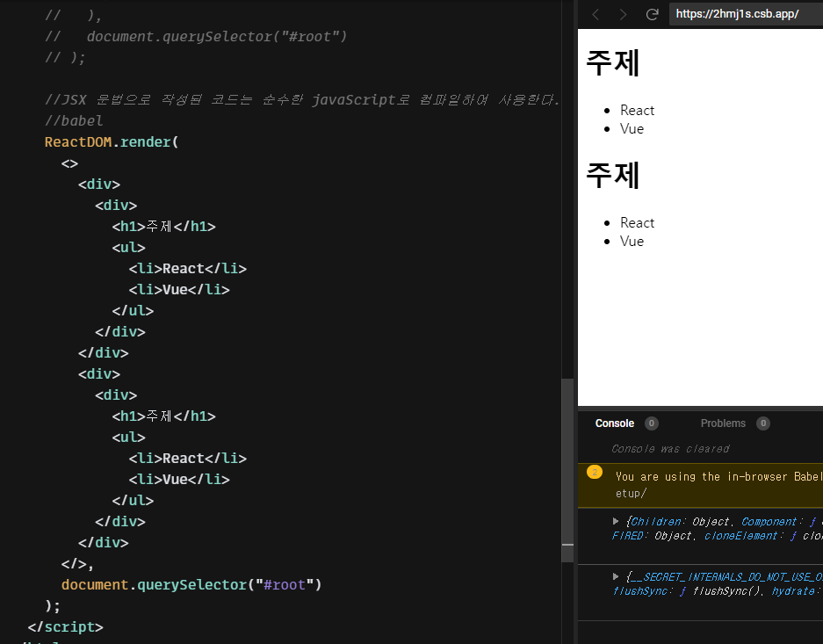Click the ReactDOM.render line in editor

(112, 142)
